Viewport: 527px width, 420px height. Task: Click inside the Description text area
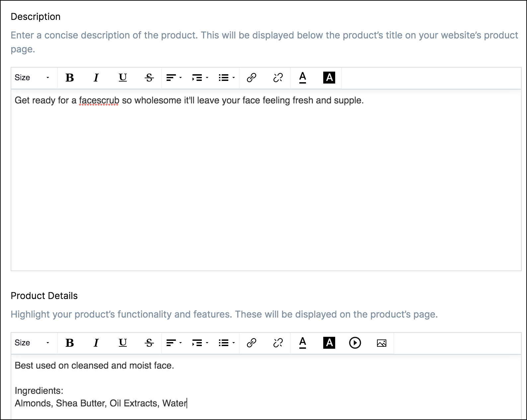(x=266, y=180)
